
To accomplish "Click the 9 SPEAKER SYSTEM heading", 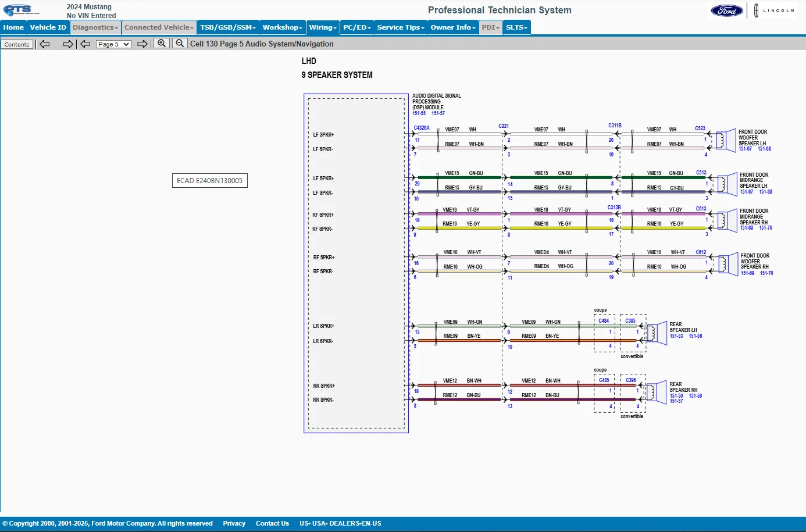I will click(337, 75).
